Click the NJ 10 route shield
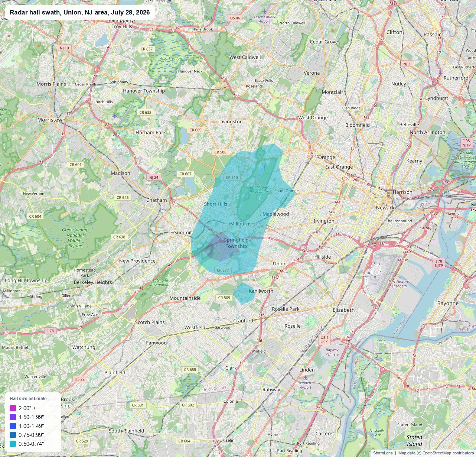This screenshot has height=457, width=476. (x=64, y=48)
